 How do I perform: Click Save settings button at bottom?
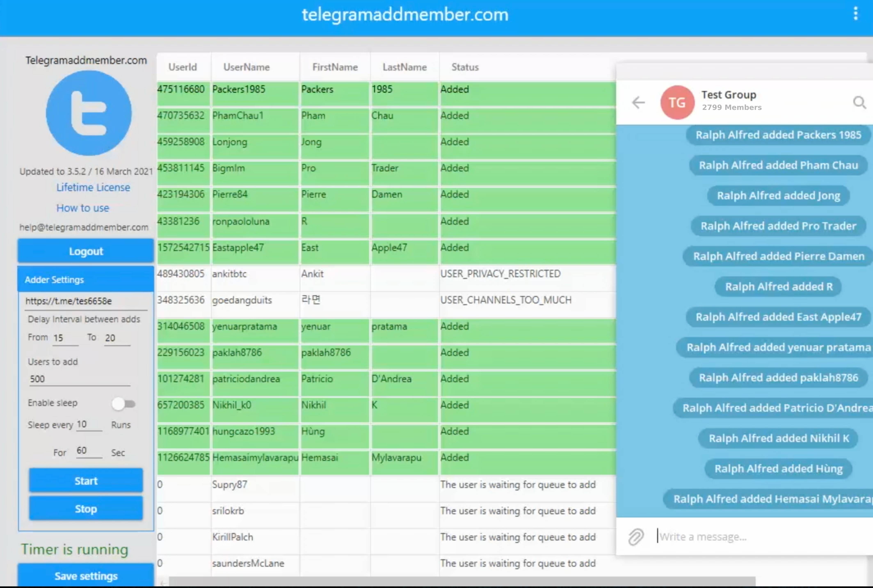point(86,575)
